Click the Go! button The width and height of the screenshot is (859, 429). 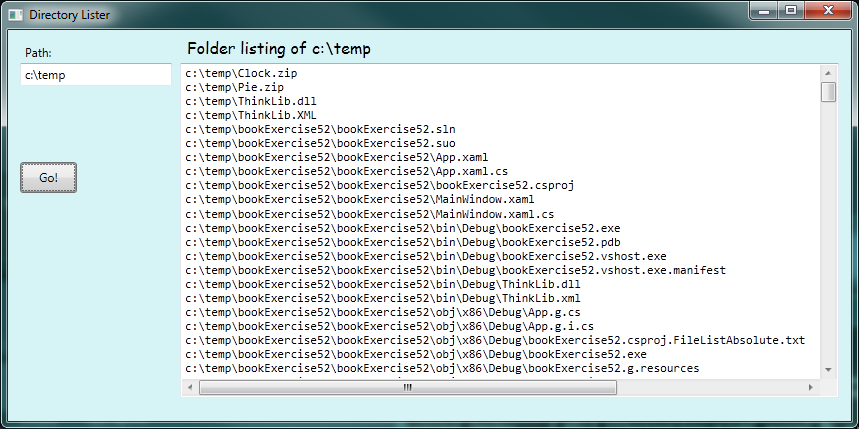point(48,178)
